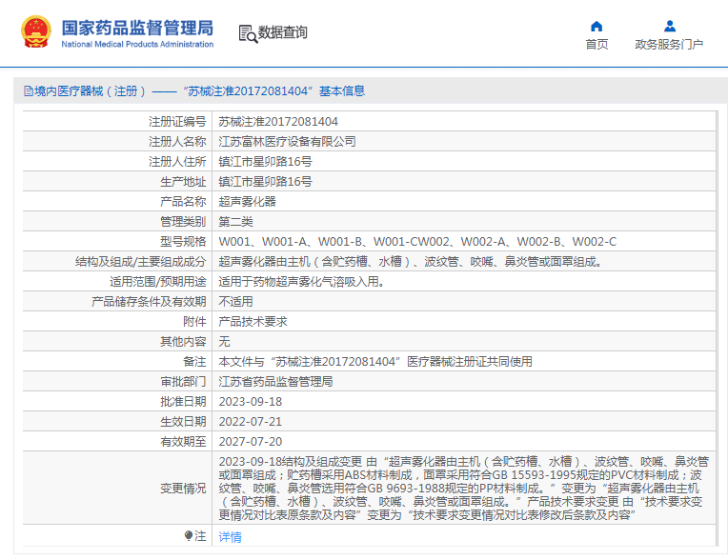Click the 产品技术要求 attachment value
Viewport: 728px width, 560px height.
[253, 322]
